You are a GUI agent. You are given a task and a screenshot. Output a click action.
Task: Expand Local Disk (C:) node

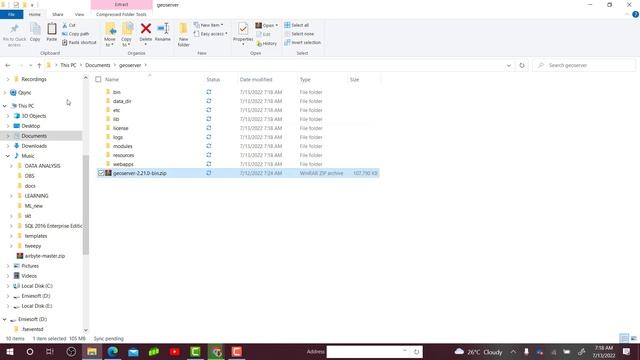tap(8, 286)
